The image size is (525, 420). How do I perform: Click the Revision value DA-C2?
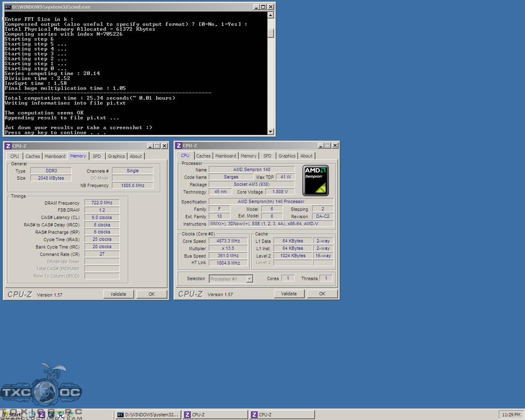coord(323,216)
